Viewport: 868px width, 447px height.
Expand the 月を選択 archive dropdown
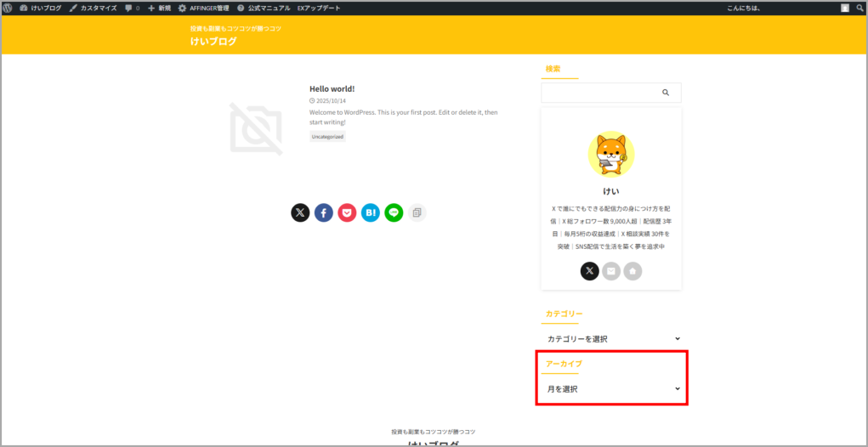(x=611, y=389)
